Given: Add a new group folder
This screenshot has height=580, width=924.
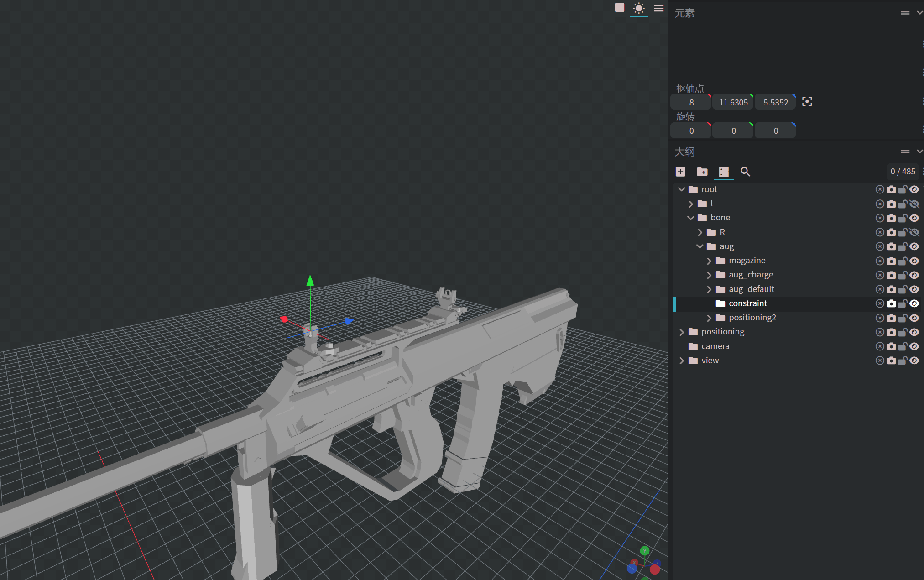Looking at the screenshot, I should click(x=702, y=172).
